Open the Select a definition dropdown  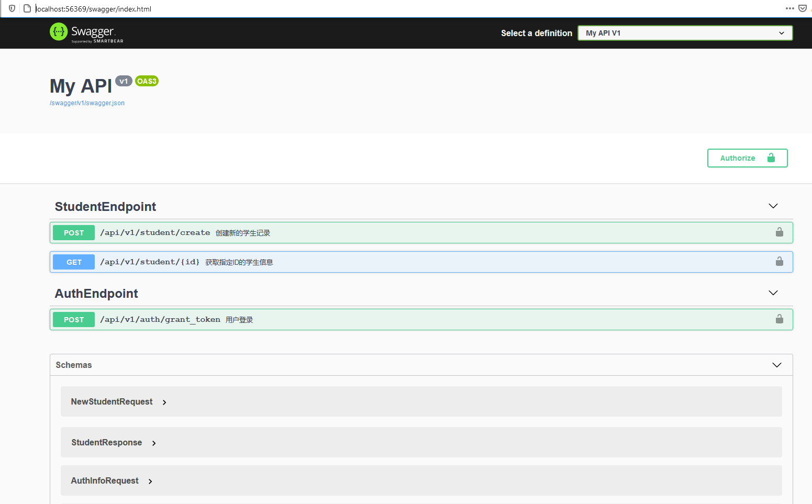pyautogui.click(x=685, y=33)
